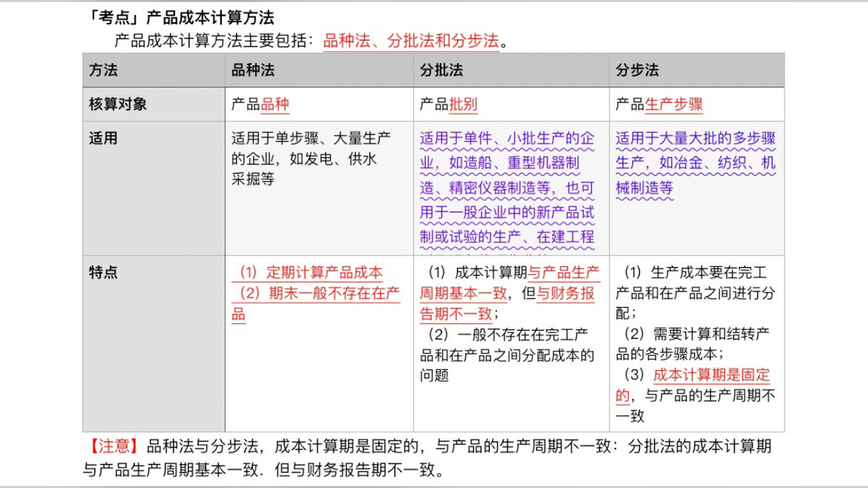Click the 分批法 column header
Screen dimensions: 868x488
point(439,70)
